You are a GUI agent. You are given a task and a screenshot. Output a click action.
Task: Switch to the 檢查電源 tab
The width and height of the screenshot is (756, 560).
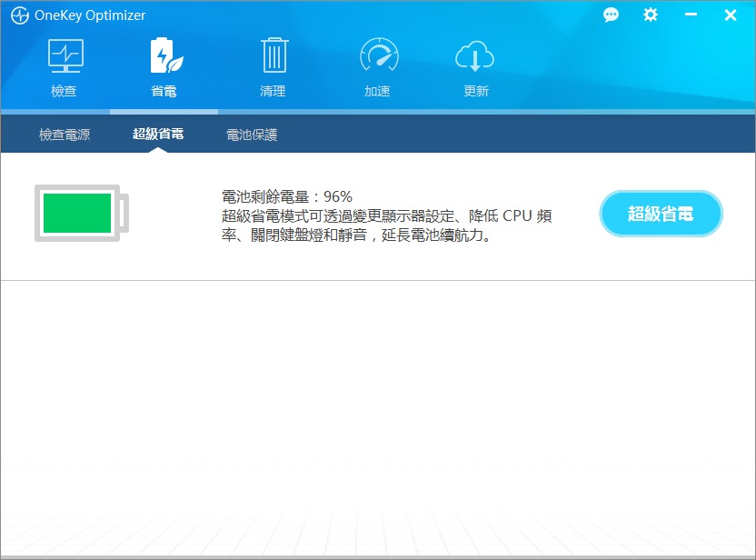click(x=65, y=135)
